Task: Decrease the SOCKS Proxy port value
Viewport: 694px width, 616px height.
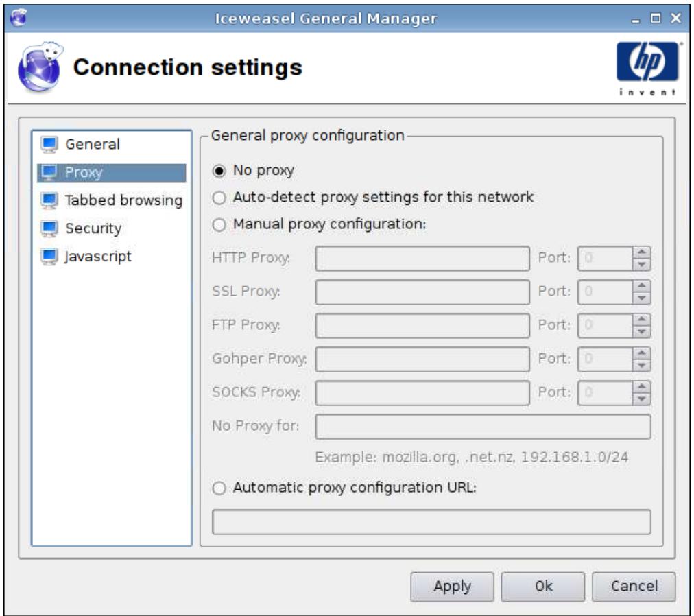Action: [x=641, y=399]
